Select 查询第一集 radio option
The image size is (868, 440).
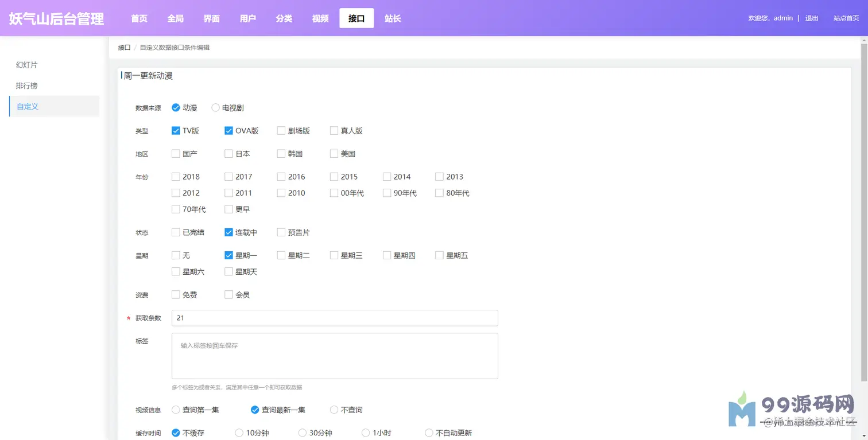point(176,410)
